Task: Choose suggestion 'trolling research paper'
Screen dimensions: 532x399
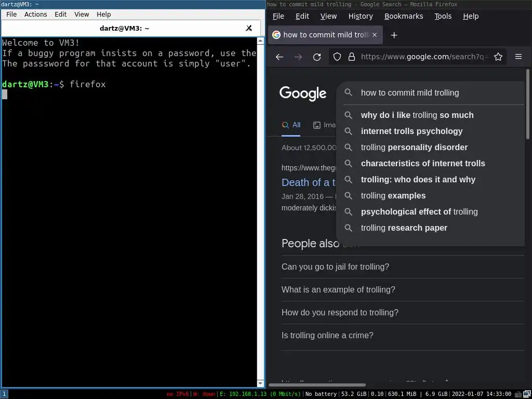Action: coord(431,228)
